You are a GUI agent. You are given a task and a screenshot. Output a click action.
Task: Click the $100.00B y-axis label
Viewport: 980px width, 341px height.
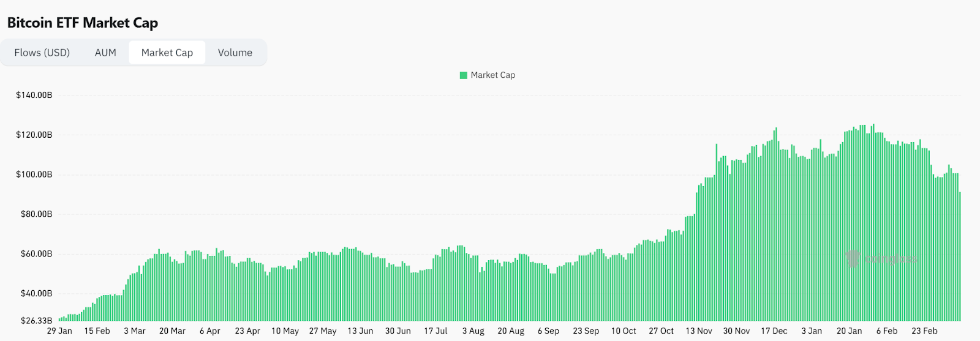pos(34,174)
